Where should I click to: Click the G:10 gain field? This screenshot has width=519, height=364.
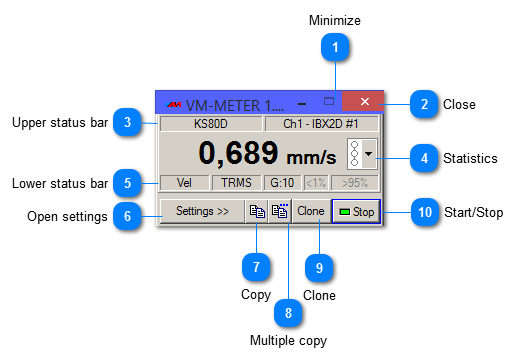[x=282, y=183]
